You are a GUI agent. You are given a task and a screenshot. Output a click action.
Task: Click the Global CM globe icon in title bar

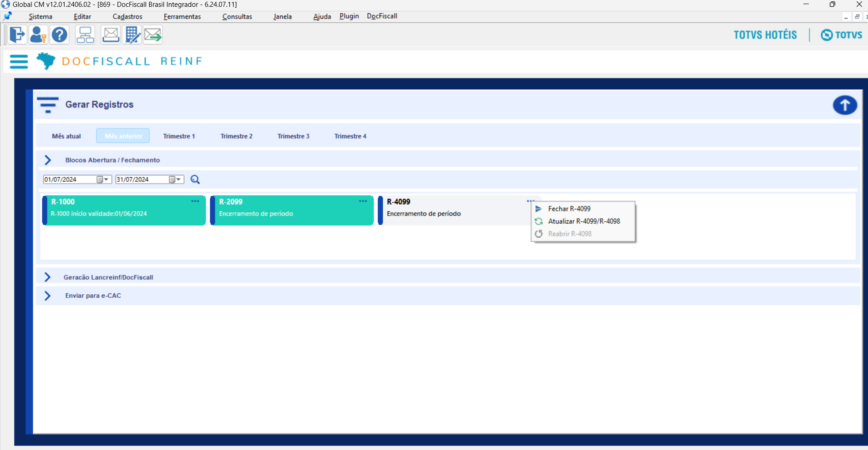[5, 5]
